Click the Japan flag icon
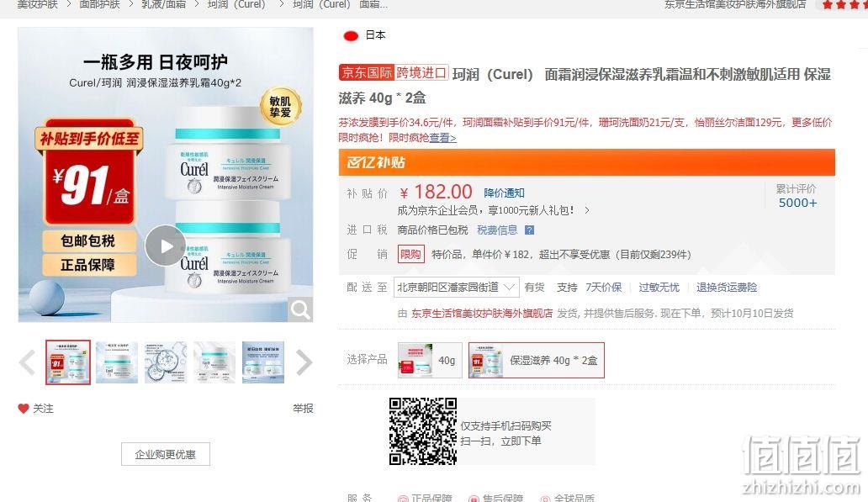Screen dimensions: 868x502 click(x=351, y=36)
